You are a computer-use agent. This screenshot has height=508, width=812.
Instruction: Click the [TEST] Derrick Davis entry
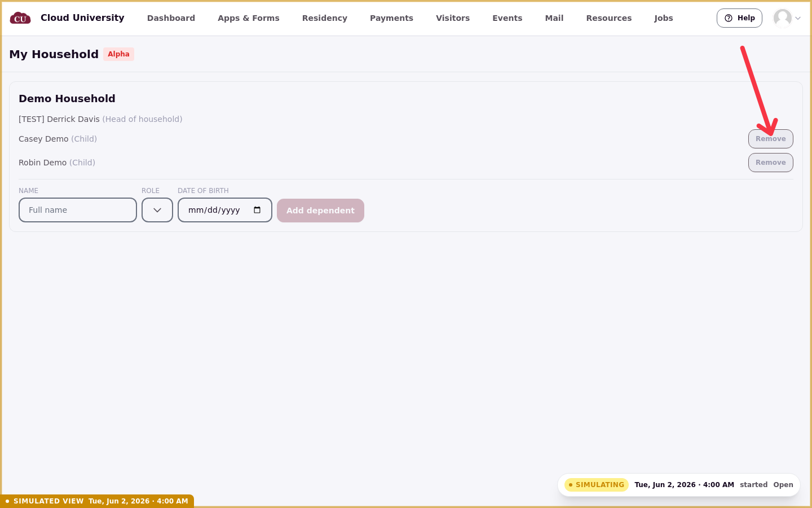pos(100,119)
